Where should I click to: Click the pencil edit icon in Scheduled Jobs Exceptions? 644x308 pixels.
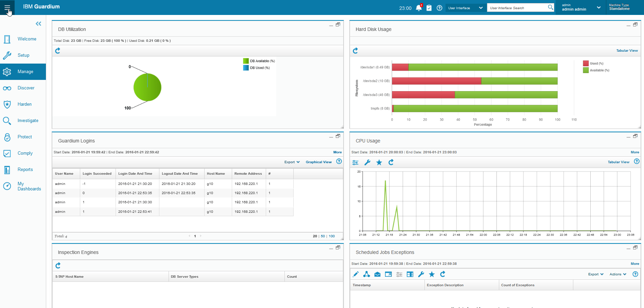coord(356,274)
